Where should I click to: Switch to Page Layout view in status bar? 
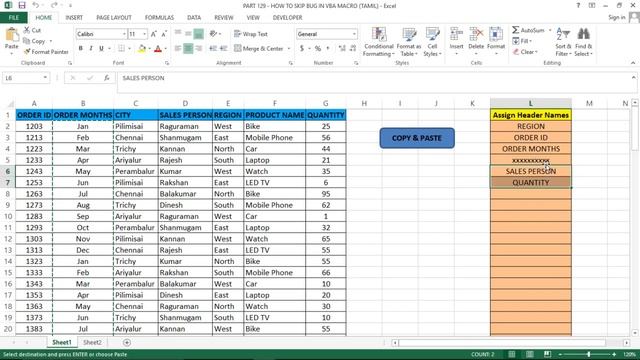coord(529,354)
